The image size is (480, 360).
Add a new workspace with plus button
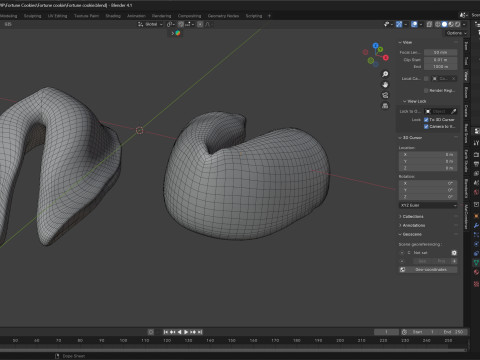(x=269, y=16)
